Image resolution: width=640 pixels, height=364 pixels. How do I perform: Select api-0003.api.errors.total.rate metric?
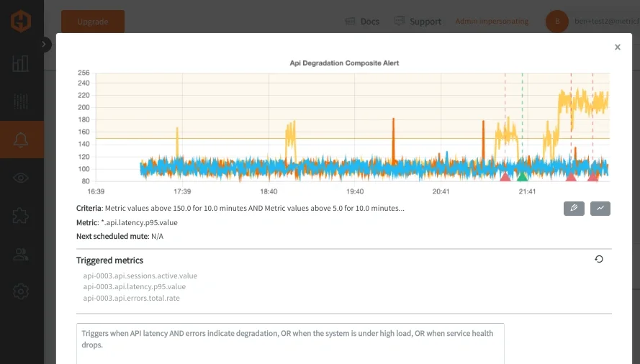click(x=132, y=299)
